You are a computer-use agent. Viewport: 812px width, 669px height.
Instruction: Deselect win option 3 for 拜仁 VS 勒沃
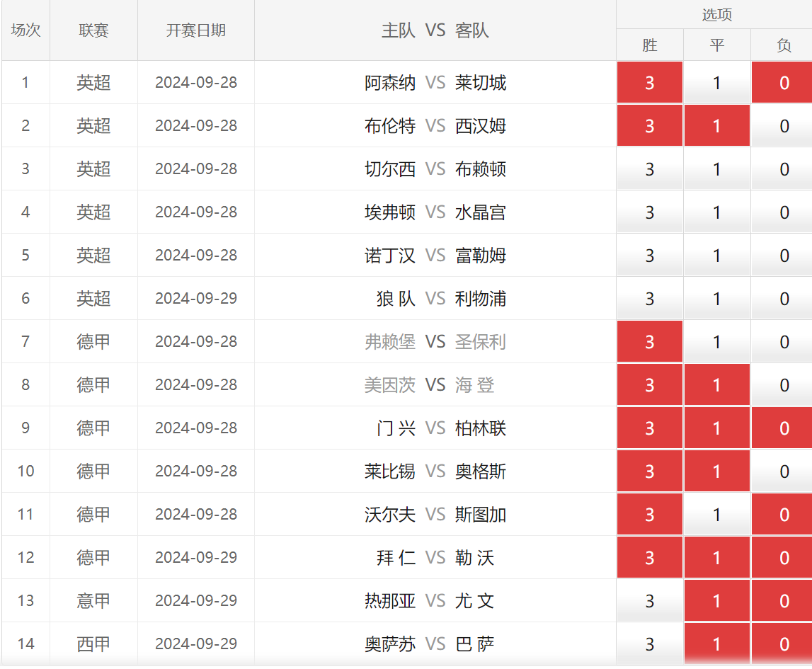coord(649,558)
